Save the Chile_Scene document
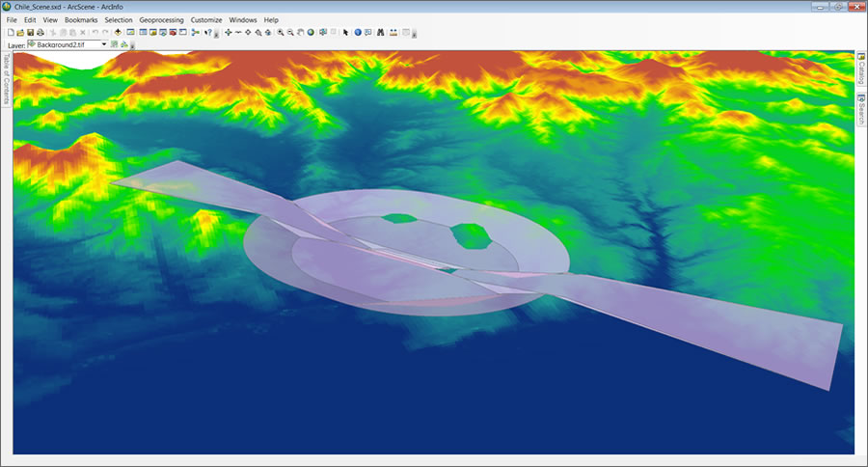Viewport: 868px width, 467px height. pos(31,33)
